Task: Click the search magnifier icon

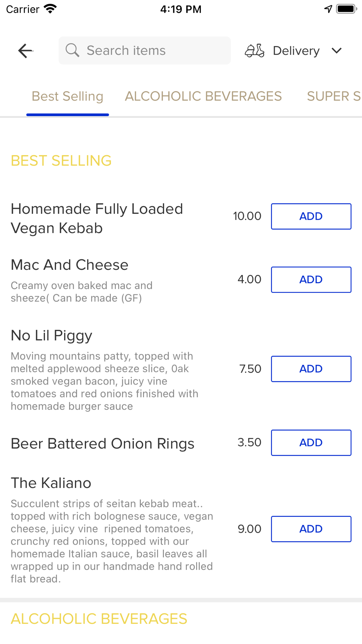Action: pyautogui.click(x=72, y=50)
